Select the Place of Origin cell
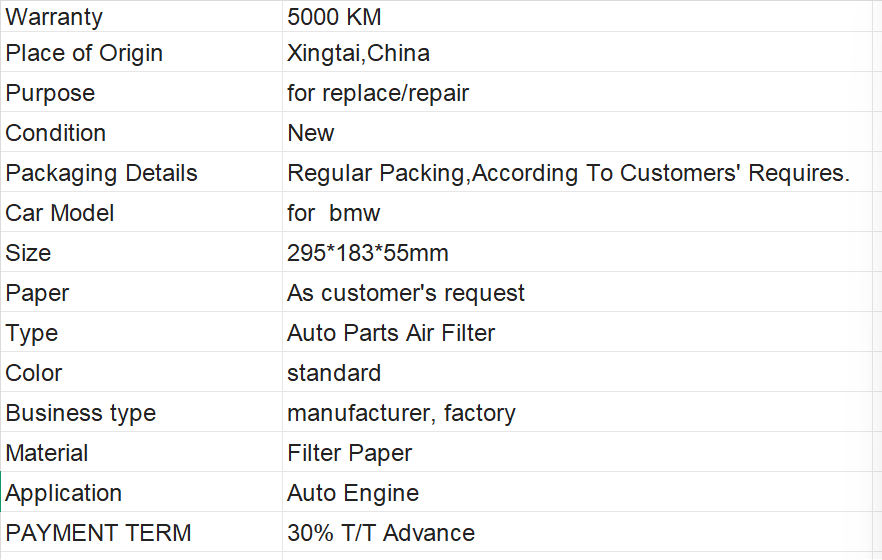882x560 pixels. [x=141, y=52]
